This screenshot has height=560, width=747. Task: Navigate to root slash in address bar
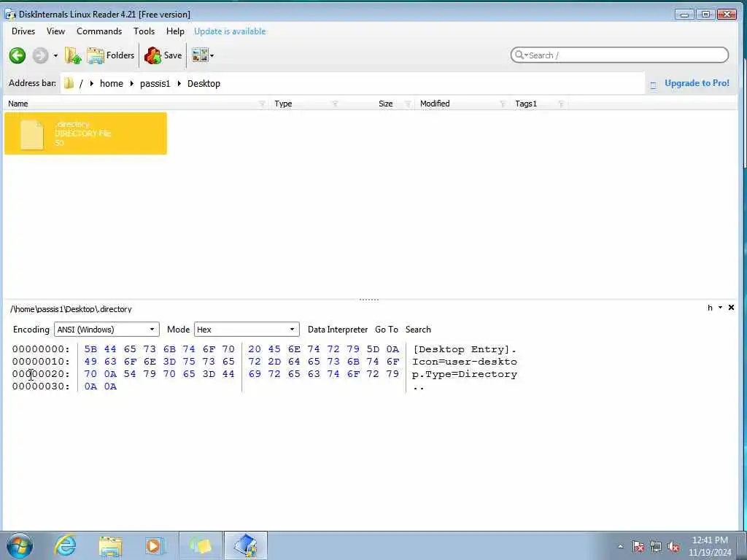point(81,84)
